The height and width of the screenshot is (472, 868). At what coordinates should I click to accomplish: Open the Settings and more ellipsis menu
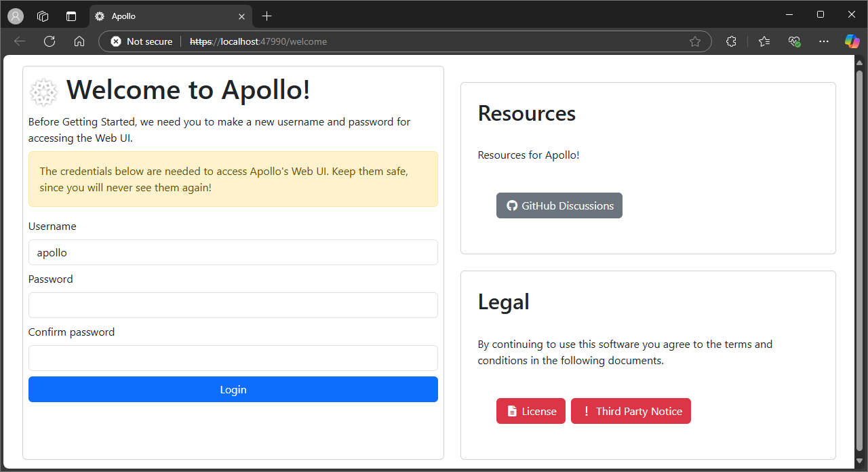[823, 41]
